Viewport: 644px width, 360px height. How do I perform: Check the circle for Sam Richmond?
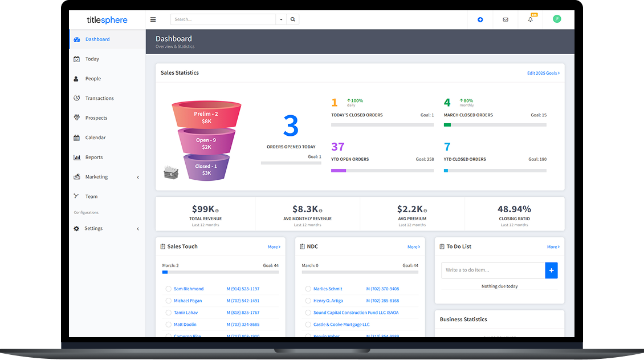168,289
